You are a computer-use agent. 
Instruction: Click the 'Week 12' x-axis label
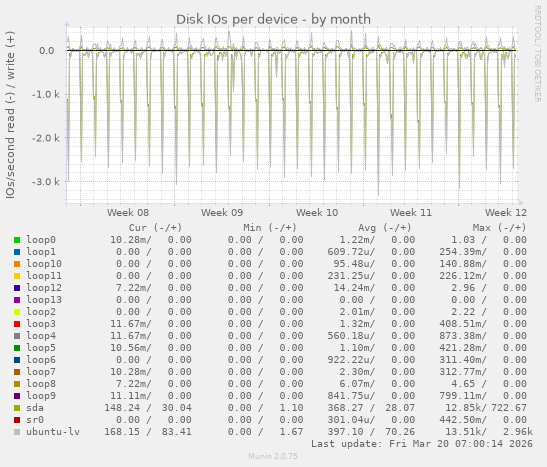tap(506, 213)
